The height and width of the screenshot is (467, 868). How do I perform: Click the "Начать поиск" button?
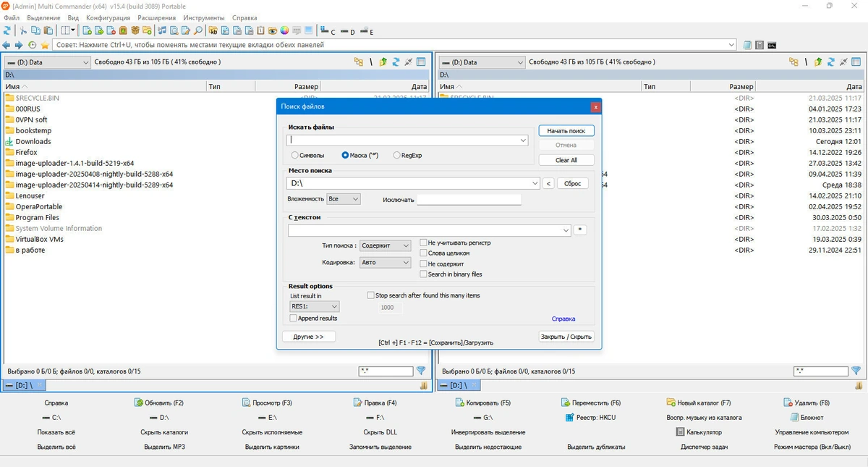point(566,130)
